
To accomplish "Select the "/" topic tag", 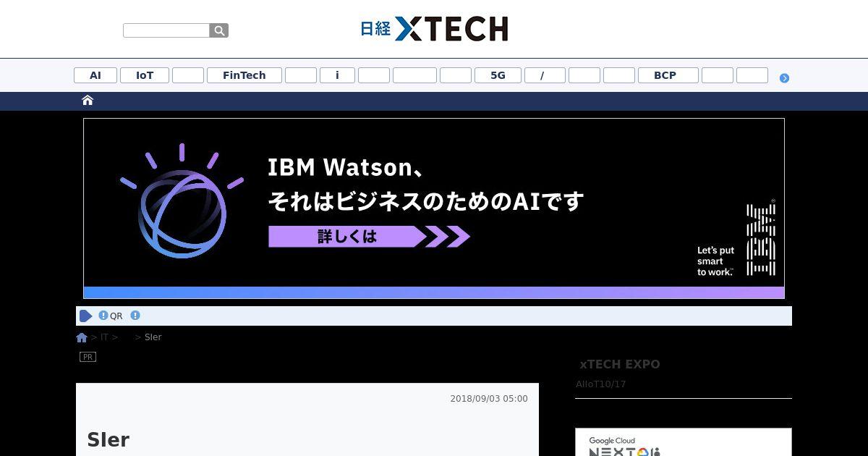I will point(545,75).
